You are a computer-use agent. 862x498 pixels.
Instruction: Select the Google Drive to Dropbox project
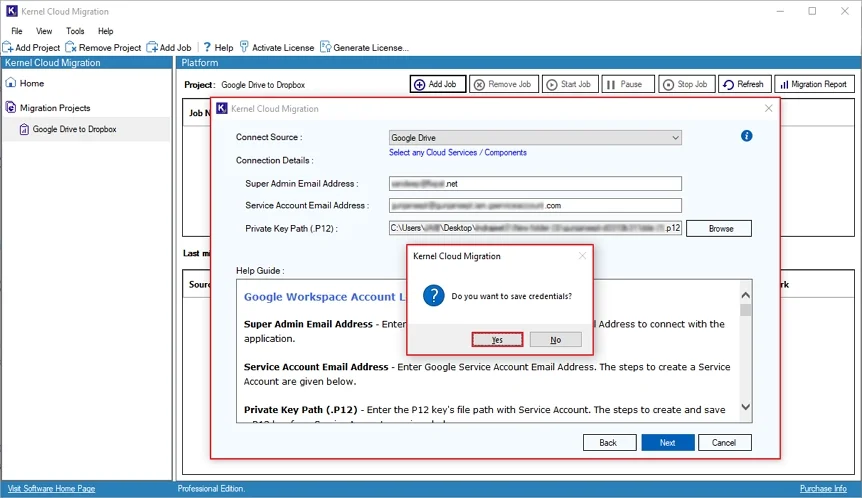pos(86,129)
